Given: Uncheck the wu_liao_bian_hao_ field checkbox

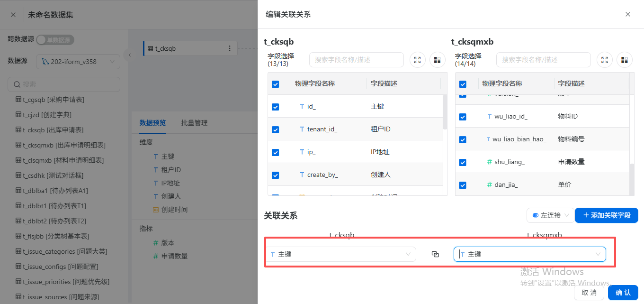Looking at the screenshot, I should pyautogui.click(x=463, y=139).
